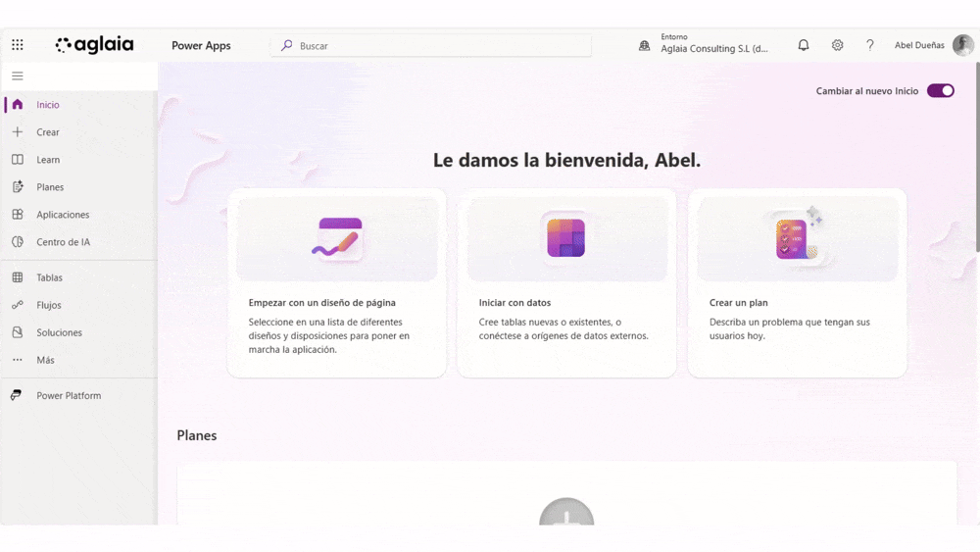Image resolution: width=980 pixels, height=552 pixels.
Task: Click the Planes section heading
Action: pos(197,435)
